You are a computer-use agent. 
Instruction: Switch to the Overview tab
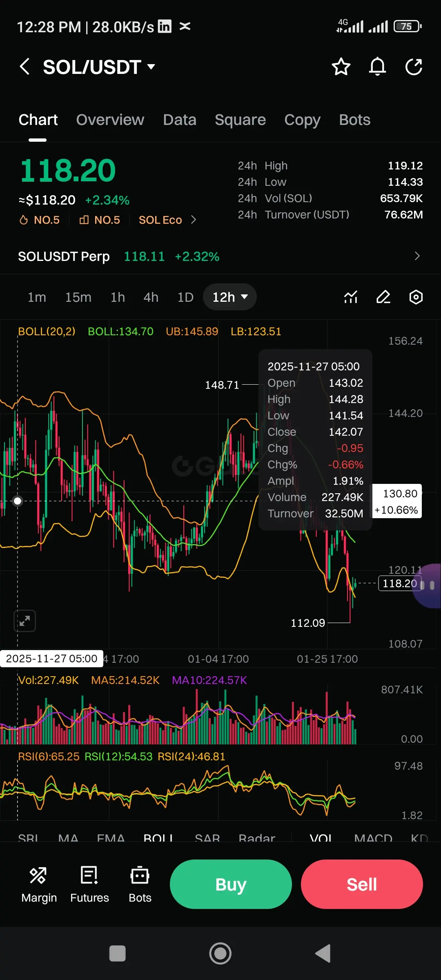pos(110,120)
